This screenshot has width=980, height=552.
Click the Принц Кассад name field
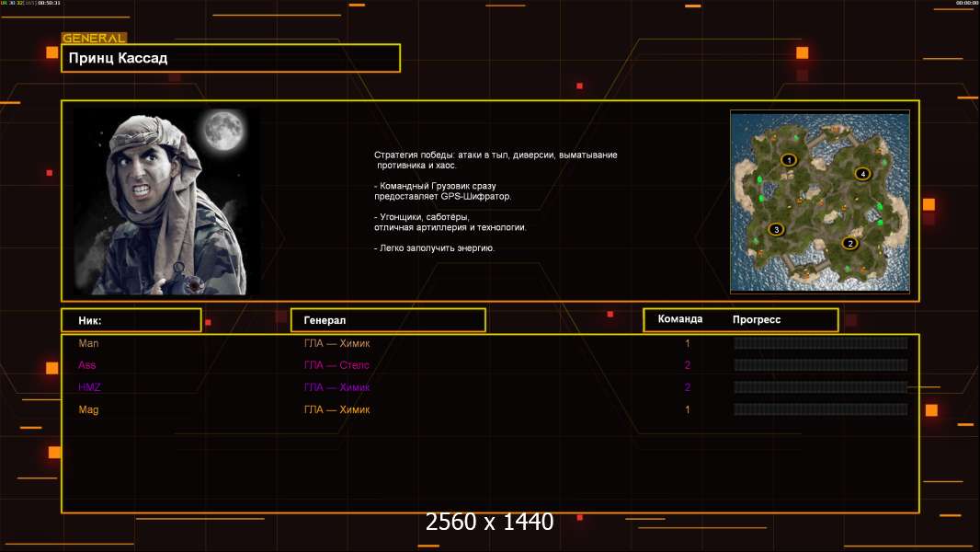coord(230,58)
